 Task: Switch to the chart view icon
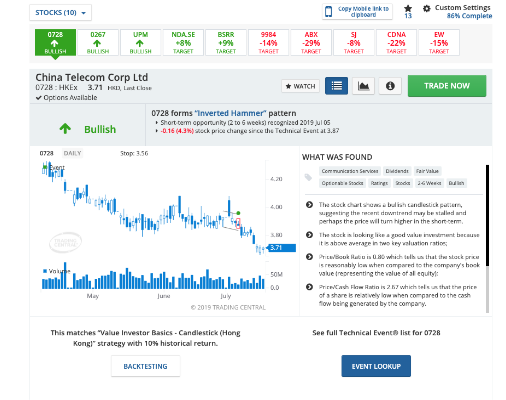363,86
